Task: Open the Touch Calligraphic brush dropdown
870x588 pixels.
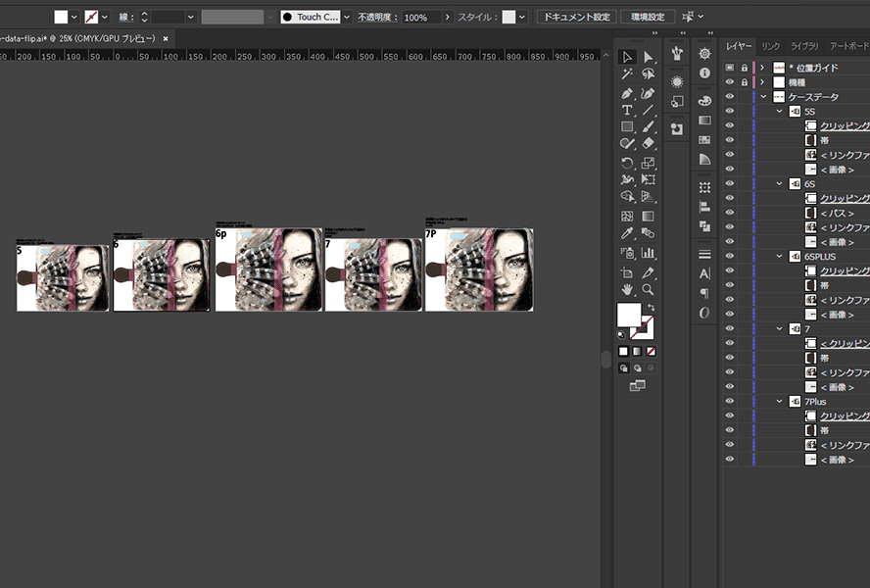Action: [x=347, y=18]
